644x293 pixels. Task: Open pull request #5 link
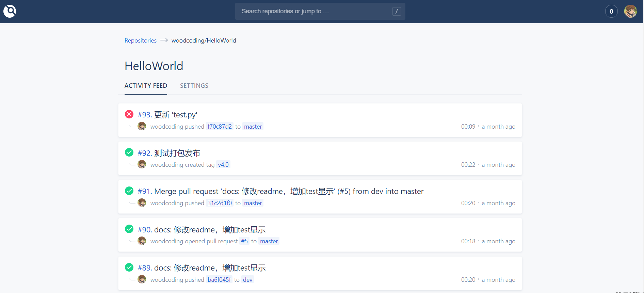tap(244, 241)
